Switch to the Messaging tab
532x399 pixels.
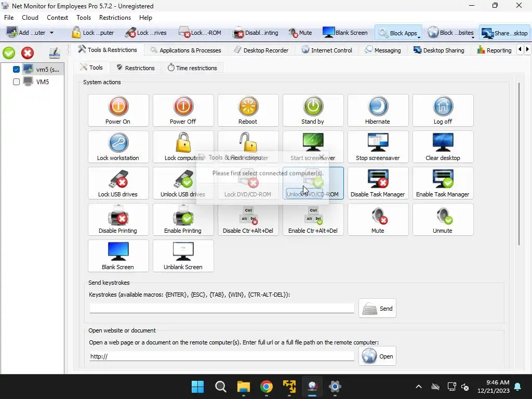click(383, 50)
